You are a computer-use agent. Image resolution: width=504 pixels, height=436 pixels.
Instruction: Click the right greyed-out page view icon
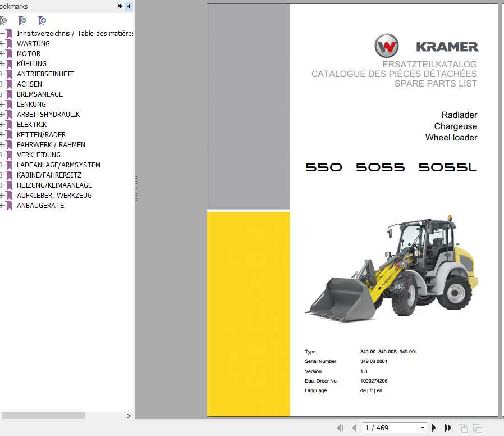coord(478,428)
